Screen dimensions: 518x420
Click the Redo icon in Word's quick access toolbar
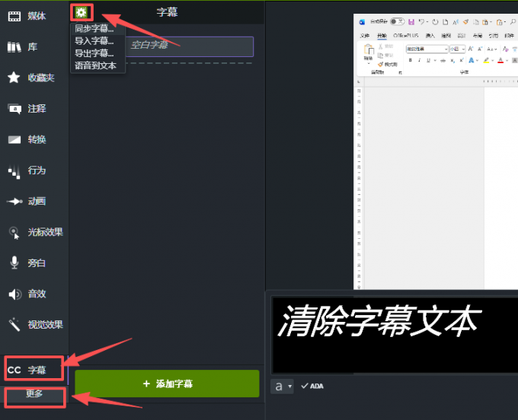coord(435,22)
